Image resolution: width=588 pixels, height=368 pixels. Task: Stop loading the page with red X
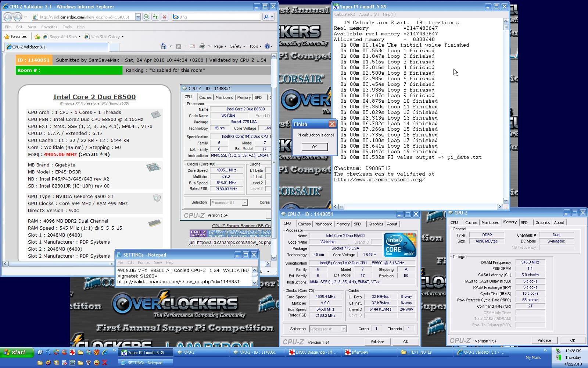click(164, 17)
